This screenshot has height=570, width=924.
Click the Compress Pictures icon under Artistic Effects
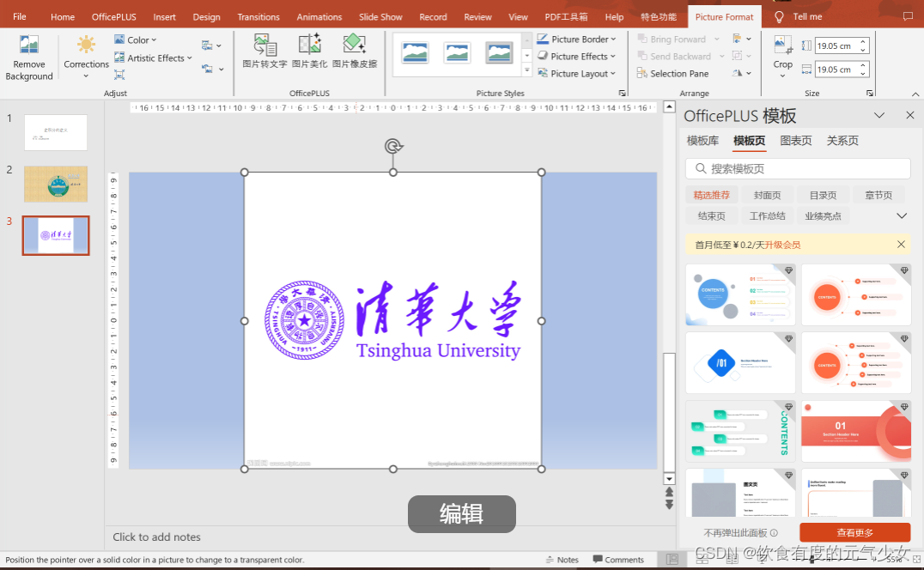(x=119, y=74)
